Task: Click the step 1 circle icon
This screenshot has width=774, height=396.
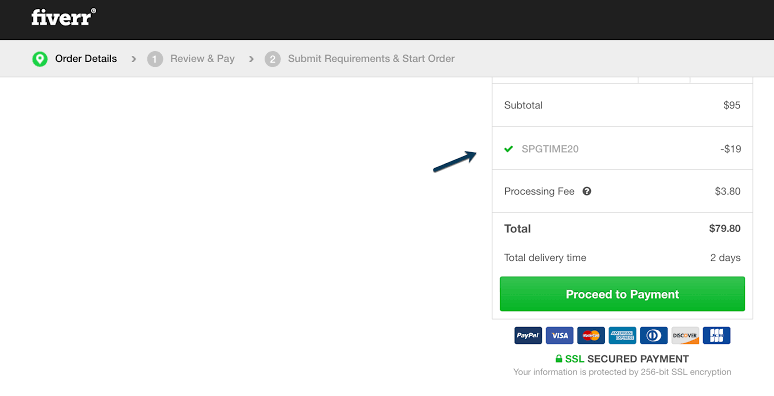Action: pyautogui.click(x=155, y=59)
